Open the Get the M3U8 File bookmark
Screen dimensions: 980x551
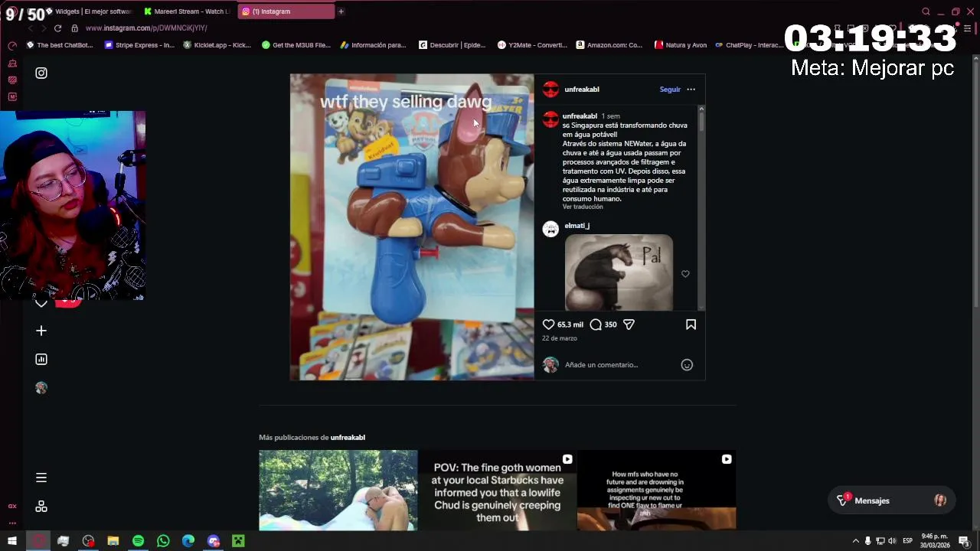coord(296,45)
